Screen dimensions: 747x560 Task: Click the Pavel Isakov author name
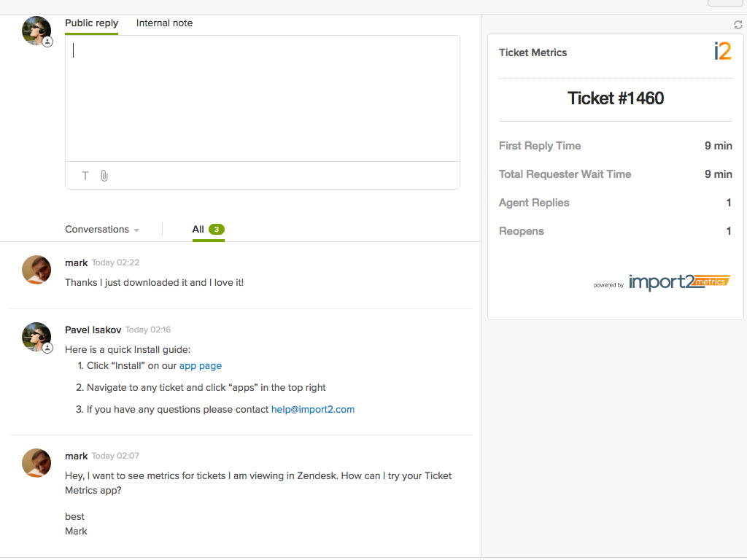coord(93,330)
